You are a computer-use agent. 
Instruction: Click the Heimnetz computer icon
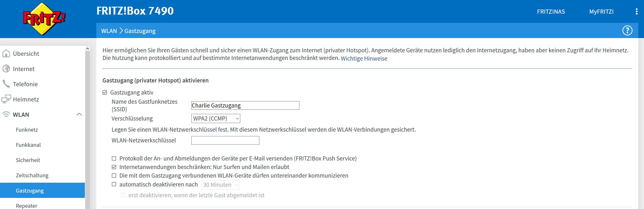[6, 99]
